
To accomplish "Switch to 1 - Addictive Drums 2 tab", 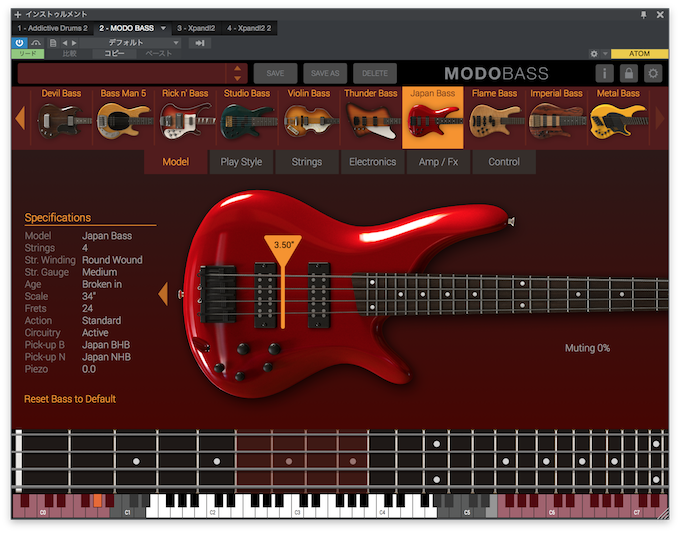I will [x=52, y=28].
